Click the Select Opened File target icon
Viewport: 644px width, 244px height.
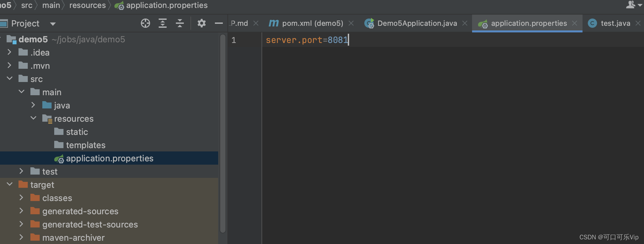[x=145, y=23]
